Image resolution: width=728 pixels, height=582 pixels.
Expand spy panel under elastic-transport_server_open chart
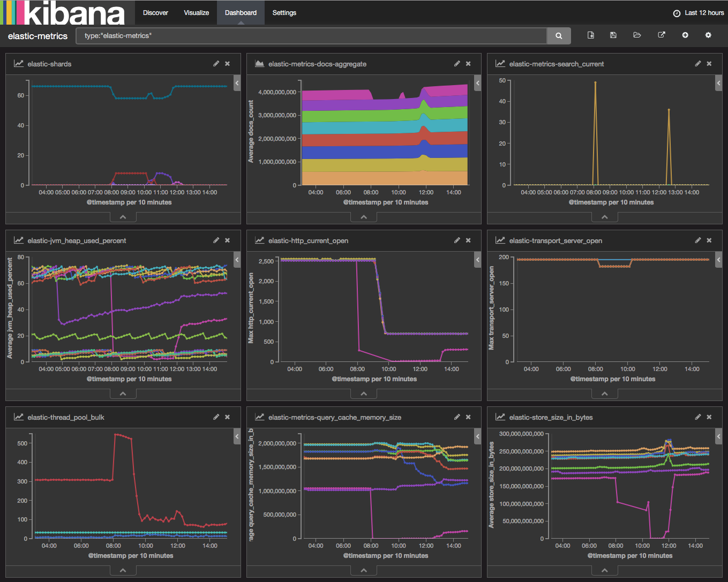[605, 394]
